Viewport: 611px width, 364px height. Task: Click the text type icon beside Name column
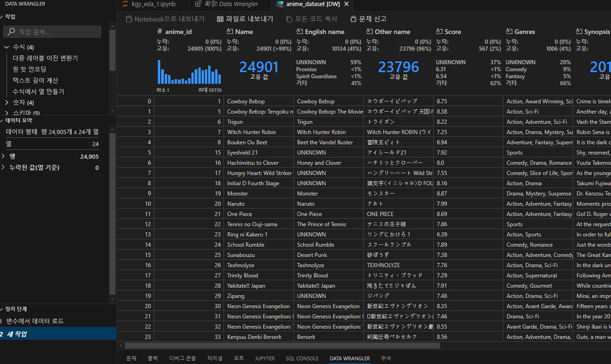(x=230, y=32)
